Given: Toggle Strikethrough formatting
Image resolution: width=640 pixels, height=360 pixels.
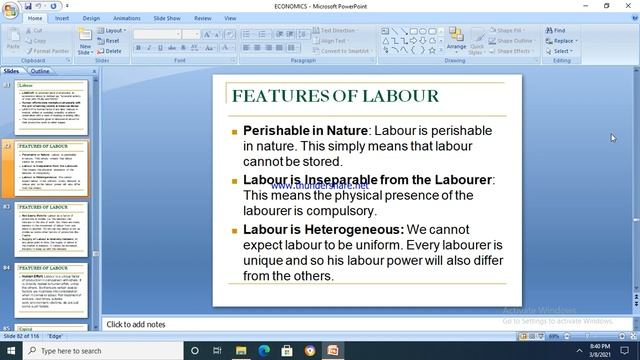Looking at the screenshot, I should (172, 48).
